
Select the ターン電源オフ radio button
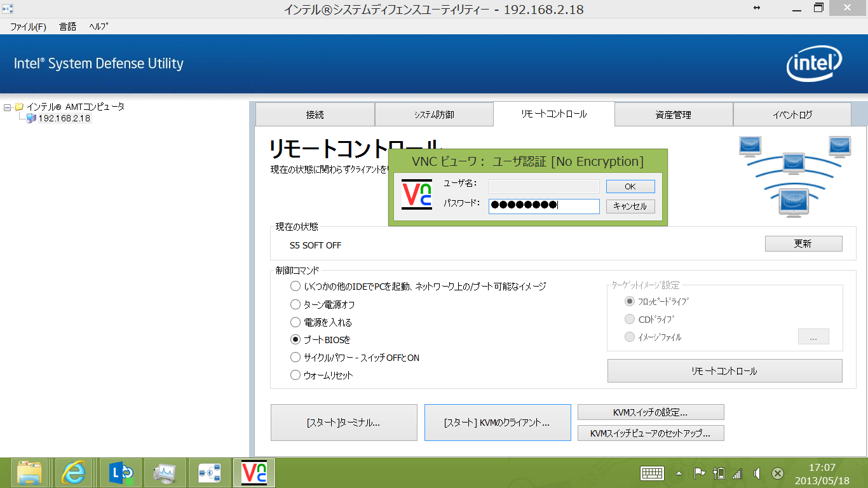tap(295, 304)
